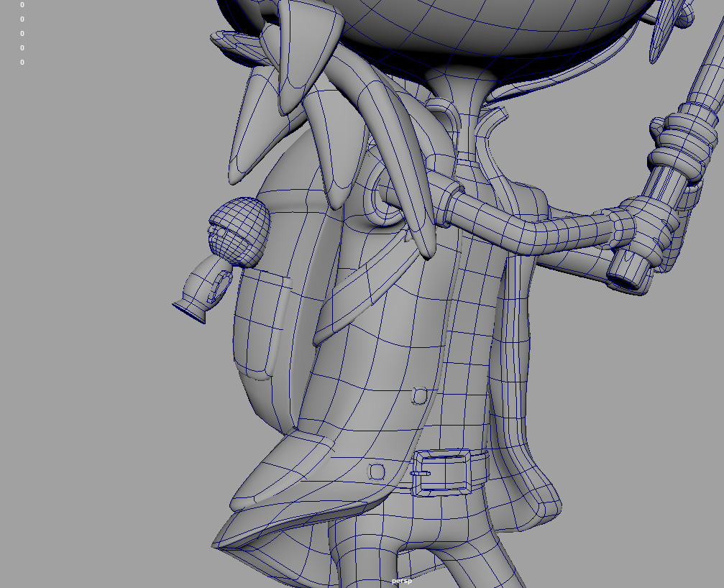This screenshot has height=588, width=724.
Task: Click the topmost heads-up display counter
Action: click(x=22, y=5)
